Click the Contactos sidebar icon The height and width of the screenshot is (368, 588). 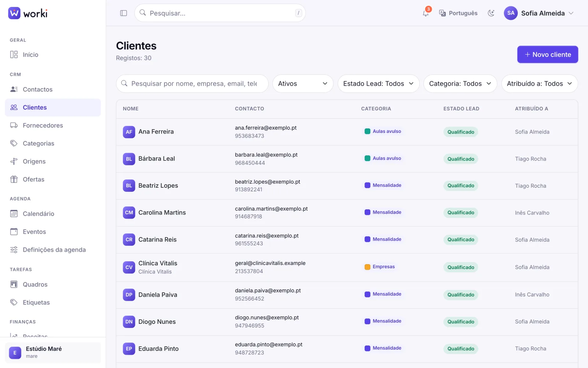coord(14,89)
